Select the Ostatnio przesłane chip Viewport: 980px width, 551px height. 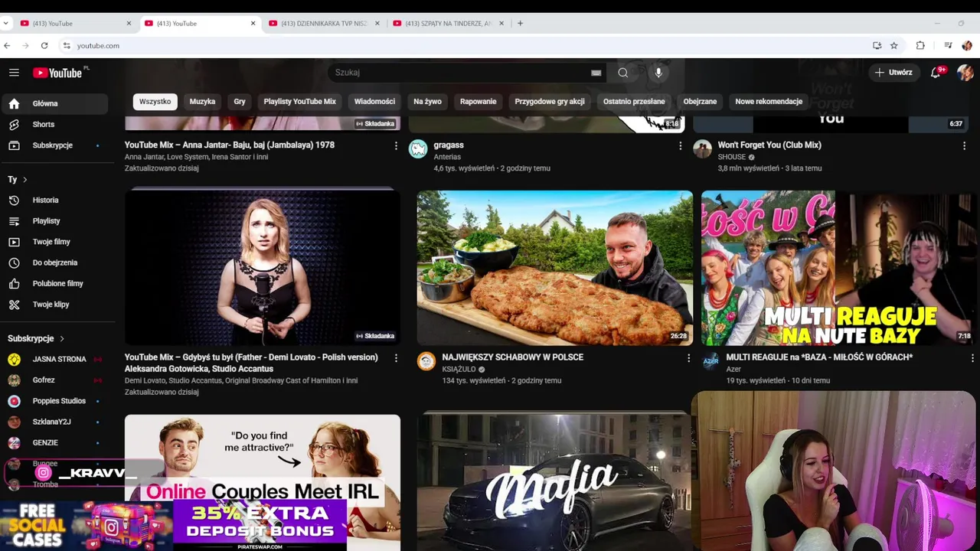click(634, 102)
